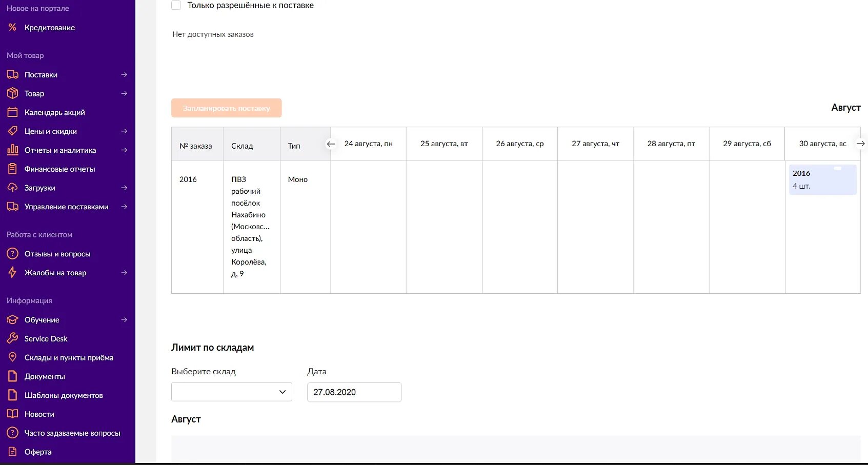Go to next week with right arrow
868x465 pixels.
(861, 144)
